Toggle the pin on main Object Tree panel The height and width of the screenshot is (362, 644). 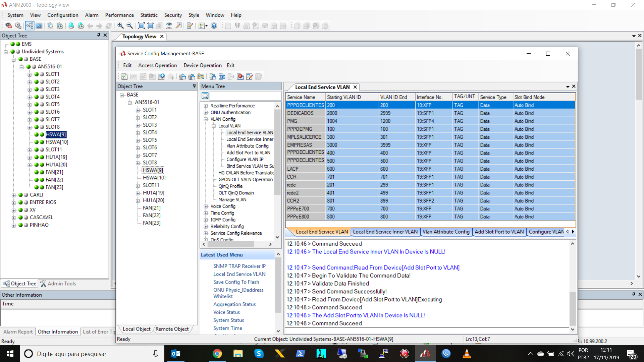(x=99, y=35)
